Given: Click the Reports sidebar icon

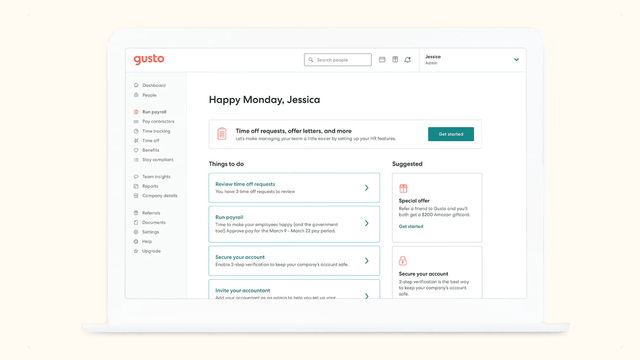Looking at the screenshot, I should pyautogui.click(x=136, y=186).
